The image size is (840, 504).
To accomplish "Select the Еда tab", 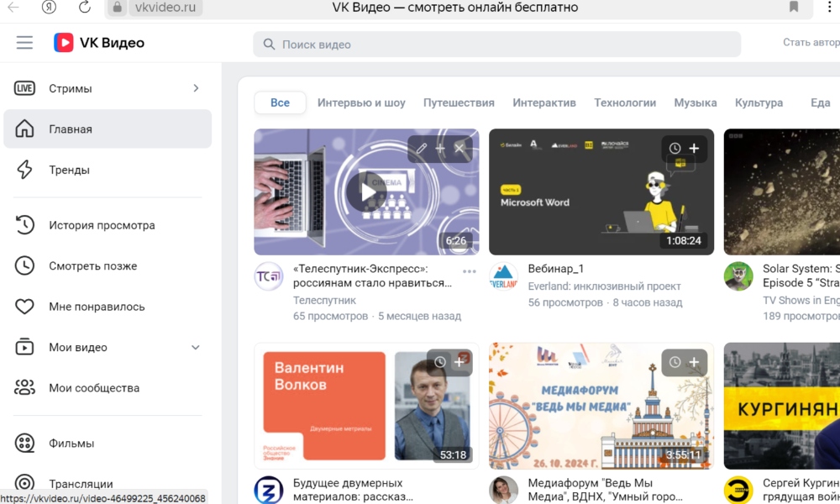I will point(820,102).
